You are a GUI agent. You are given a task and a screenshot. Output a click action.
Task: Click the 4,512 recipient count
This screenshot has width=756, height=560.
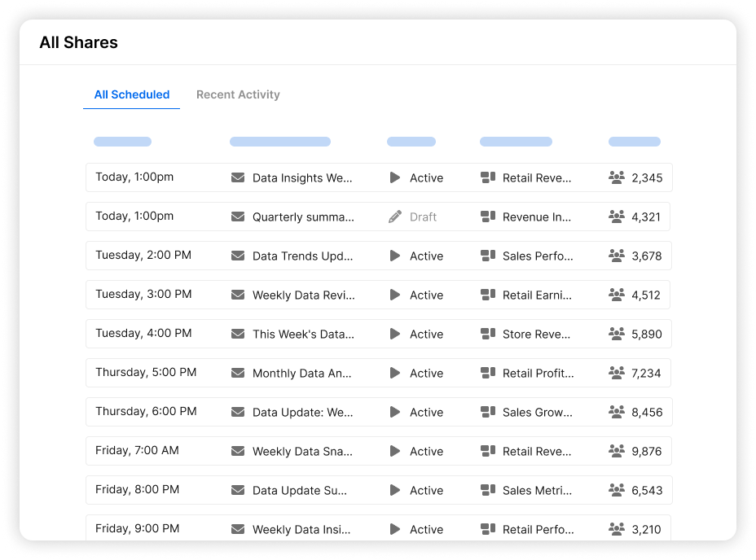(x=646, y=295)
